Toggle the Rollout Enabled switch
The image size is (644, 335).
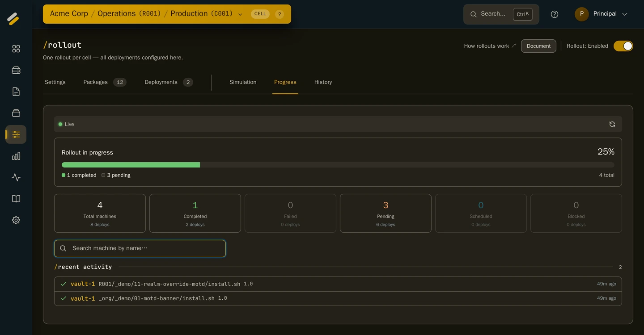[623, 46]
